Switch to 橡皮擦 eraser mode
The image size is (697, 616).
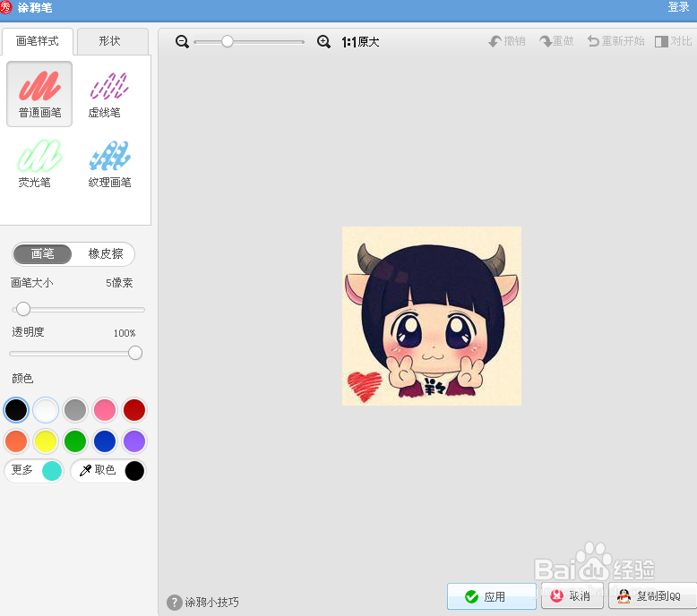106,254
